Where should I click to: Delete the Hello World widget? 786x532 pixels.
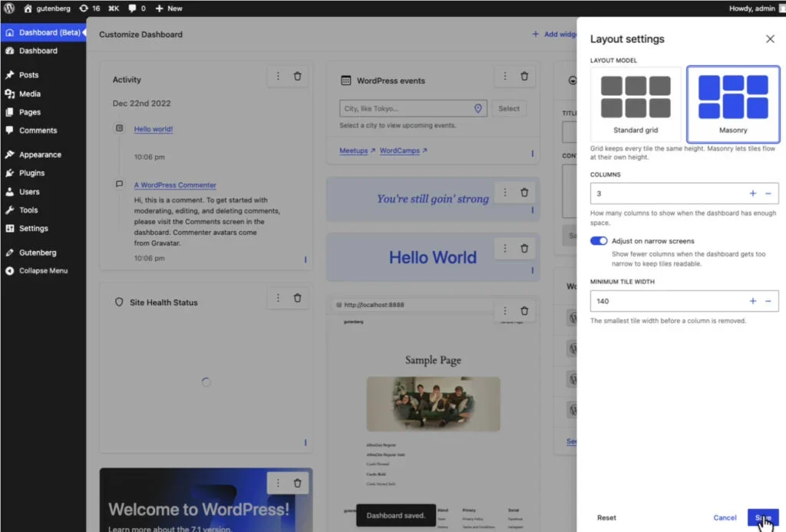[x=524, y=249]
